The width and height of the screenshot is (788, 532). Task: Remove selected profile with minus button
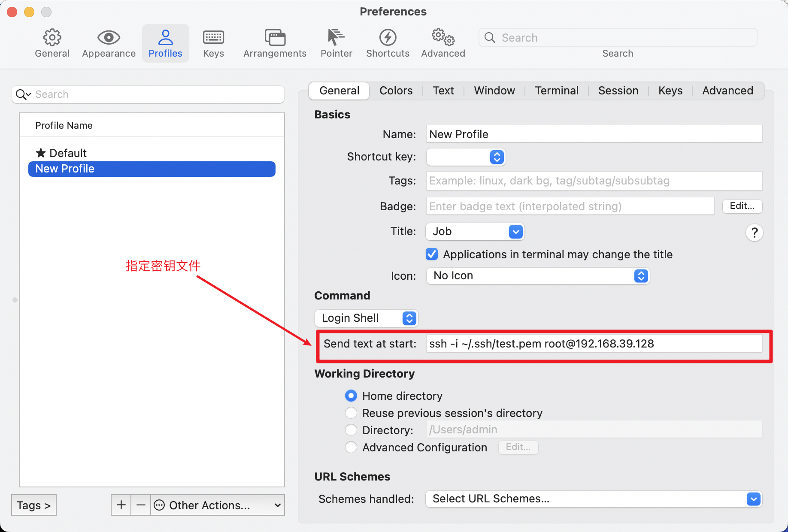[x=141, y=505]
